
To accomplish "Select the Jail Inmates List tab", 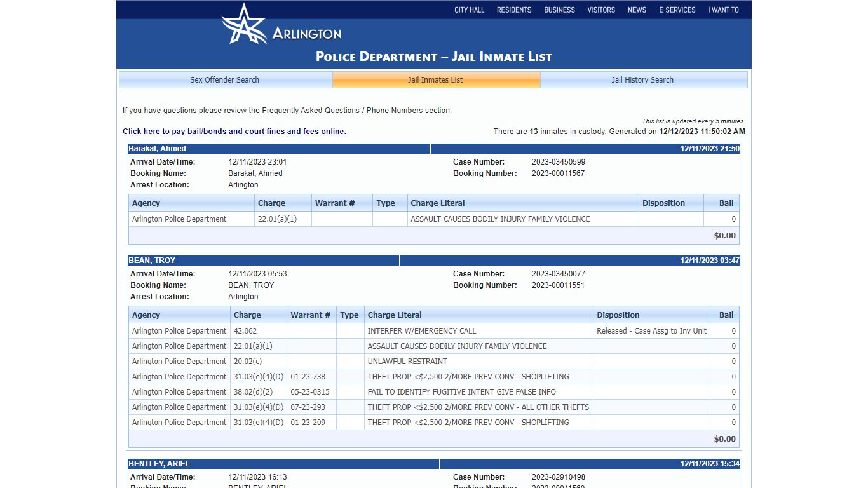I will (435, 80).
